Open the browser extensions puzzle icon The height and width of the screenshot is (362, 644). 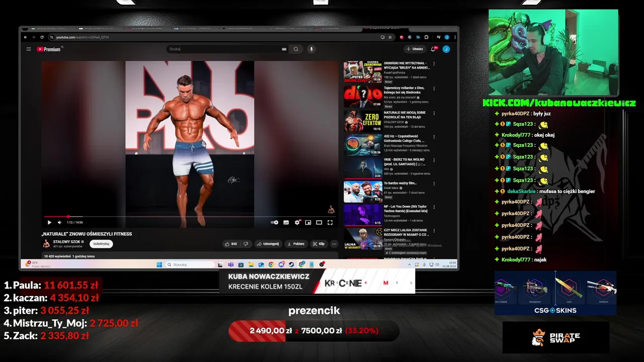tap(426, 37)
